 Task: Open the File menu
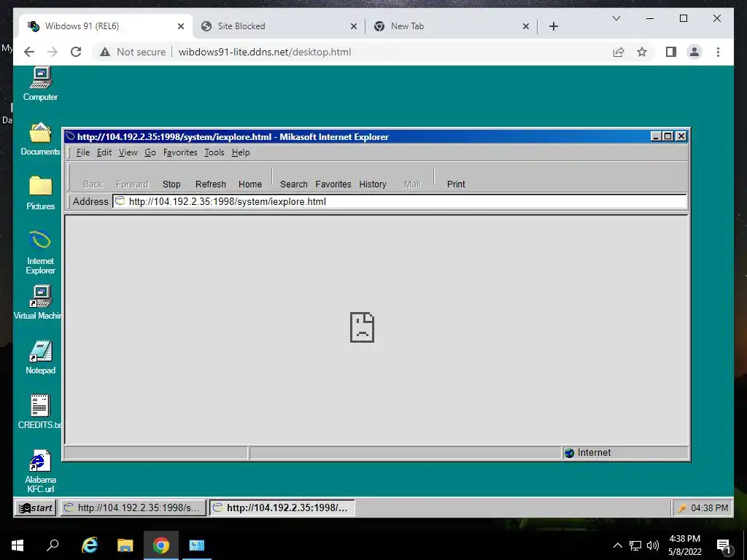coord(83,152)
